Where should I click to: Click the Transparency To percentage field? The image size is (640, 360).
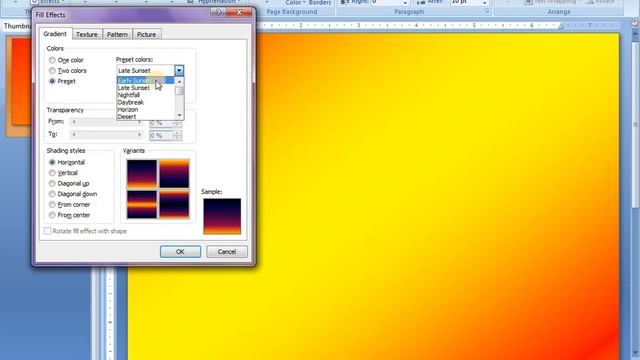click(161, 135)
